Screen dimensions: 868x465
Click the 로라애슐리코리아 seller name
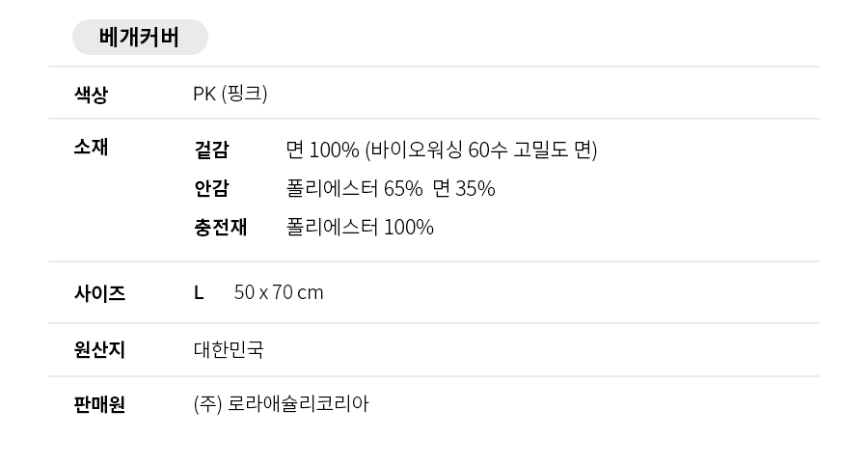tap(298, 404)
